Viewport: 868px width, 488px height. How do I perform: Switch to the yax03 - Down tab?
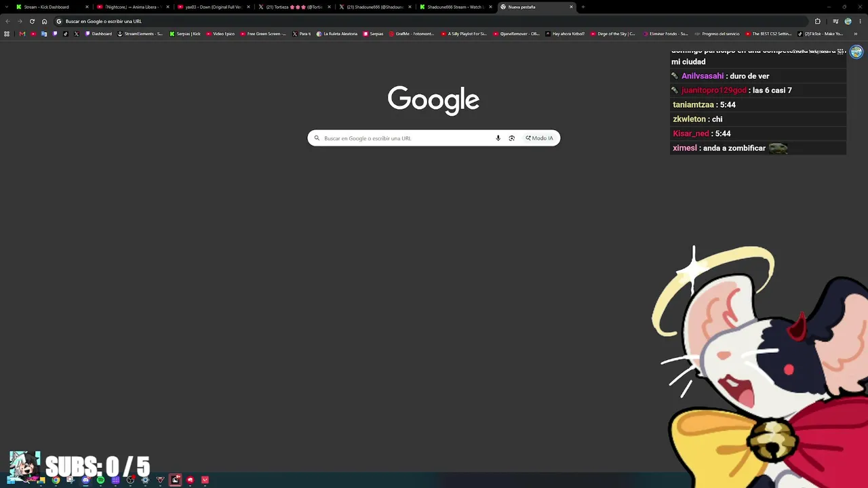213,7
